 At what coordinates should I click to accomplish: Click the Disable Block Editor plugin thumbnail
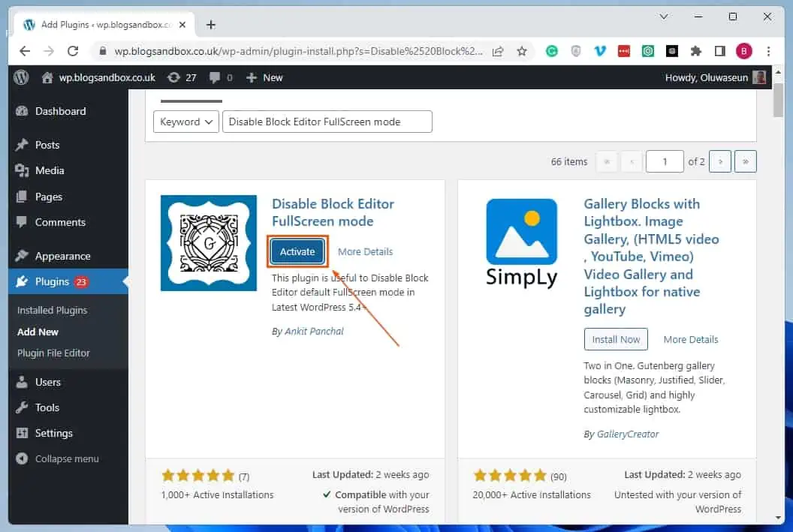tap(209, 243)
